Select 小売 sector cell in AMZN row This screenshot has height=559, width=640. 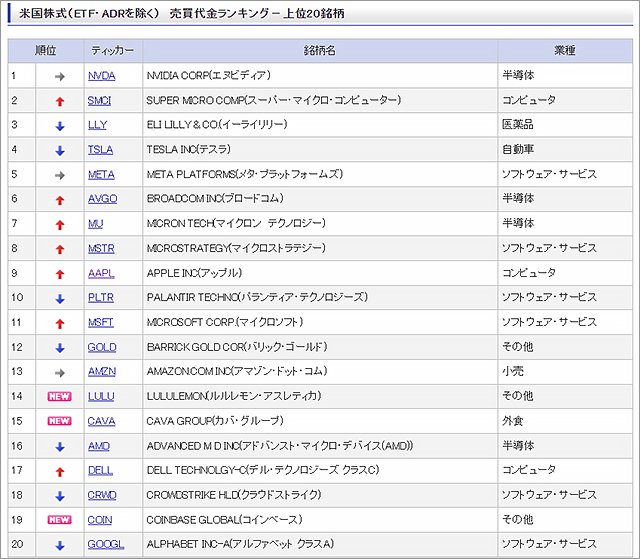[x=565, y=372]
